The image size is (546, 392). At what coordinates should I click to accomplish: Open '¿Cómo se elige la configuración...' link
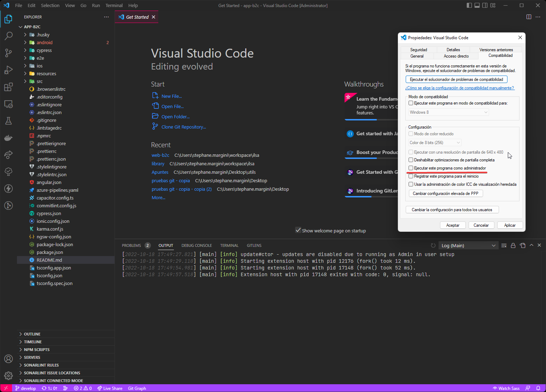click(x=460, y=88)
